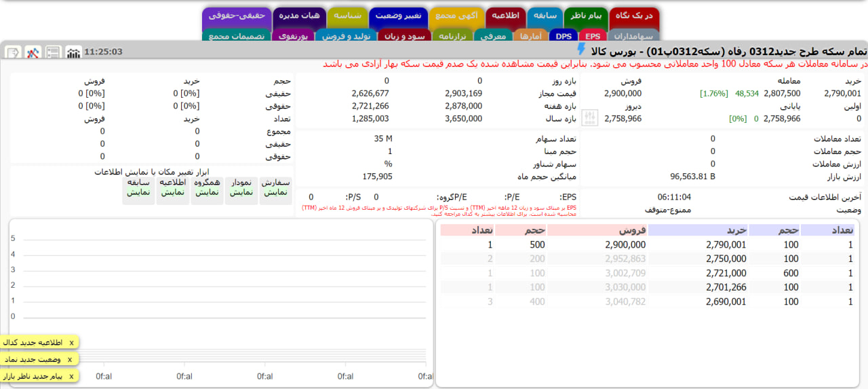The width and height of the screenshot is (868, 389).
Task: Click the order book خرید column header
Action: [697, 230]
